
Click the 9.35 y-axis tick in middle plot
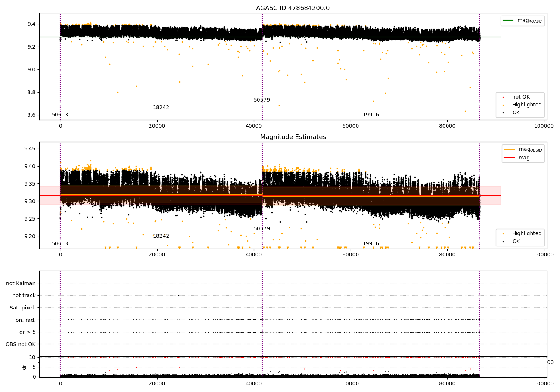[x=29, y=184]
